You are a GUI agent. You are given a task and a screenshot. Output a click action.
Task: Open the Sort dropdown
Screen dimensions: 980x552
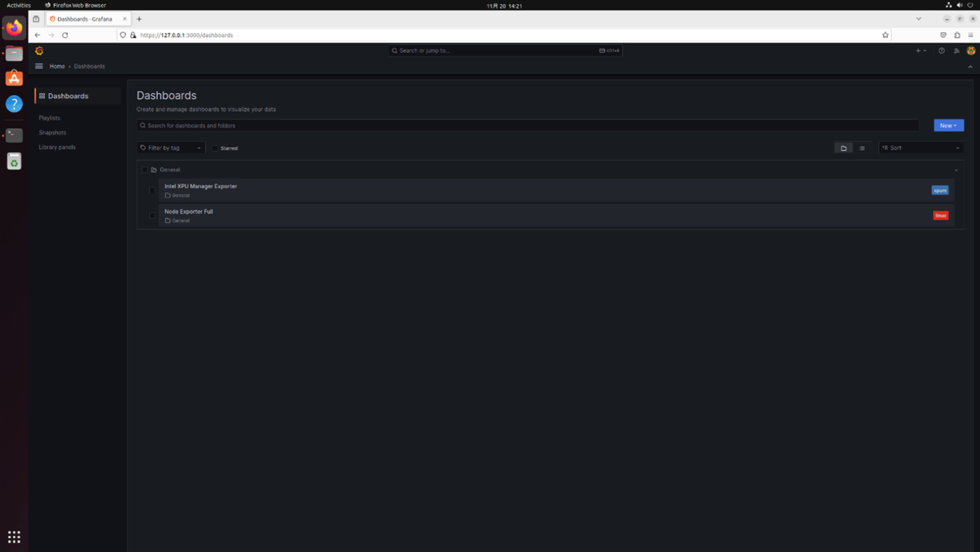(x=921, y=148)
